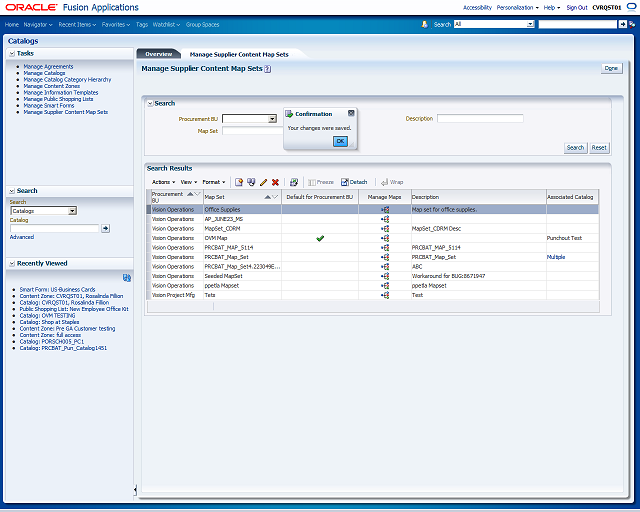This screenshot has width=640, height=512.
Task: Collapse the left pane splitter arrow
Action: [135, 490]
